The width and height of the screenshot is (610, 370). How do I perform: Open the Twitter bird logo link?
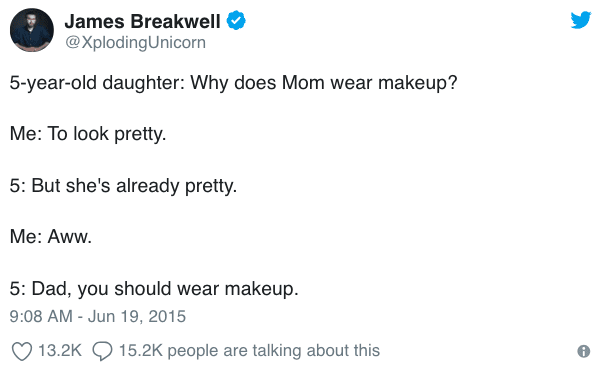click(x=581, y=20)
